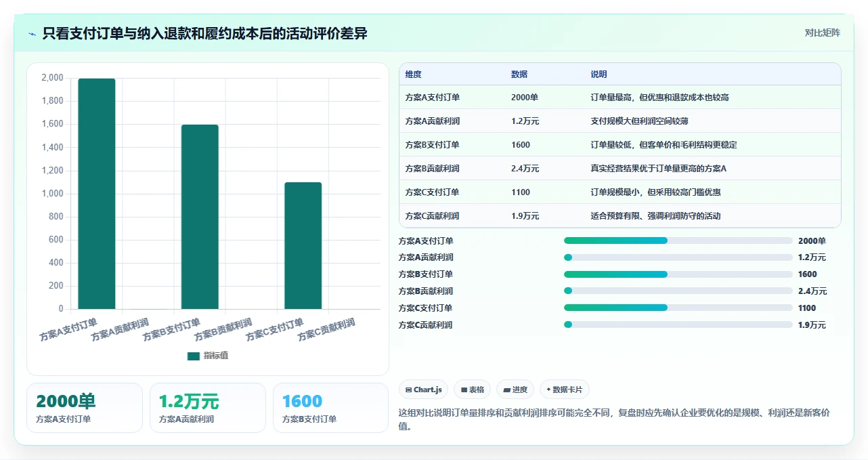Screen dimensions: 868x460
Task: Select table cell 2.4万元
Action: (x=525, y=169)
